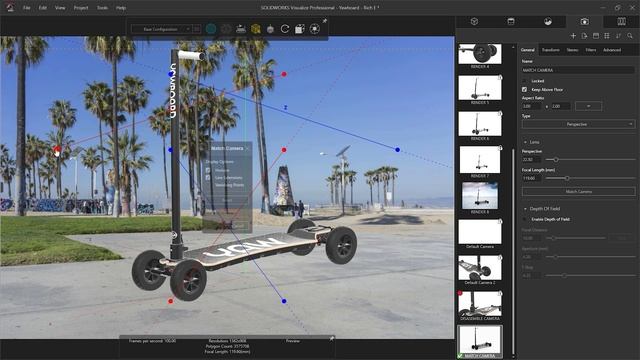Click the aspect ratio width field
This screenshot has width=640, height=360.
(532, 106)
